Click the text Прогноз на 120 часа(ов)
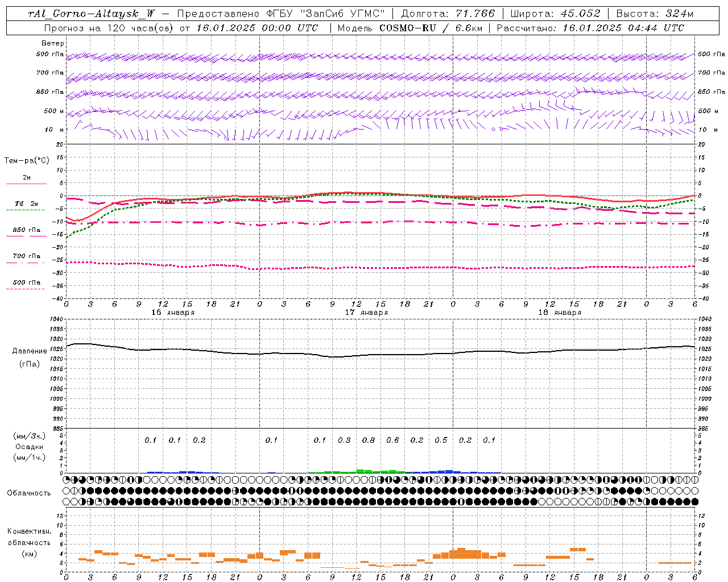This screenshot has width=728, height=582. click(109, 28)
